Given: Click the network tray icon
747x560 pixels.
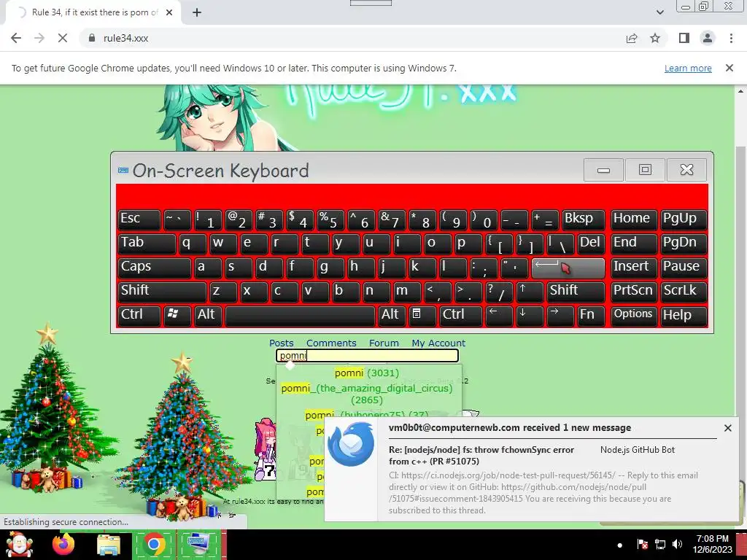Looking at the screenshot, I should click(660, 544).
